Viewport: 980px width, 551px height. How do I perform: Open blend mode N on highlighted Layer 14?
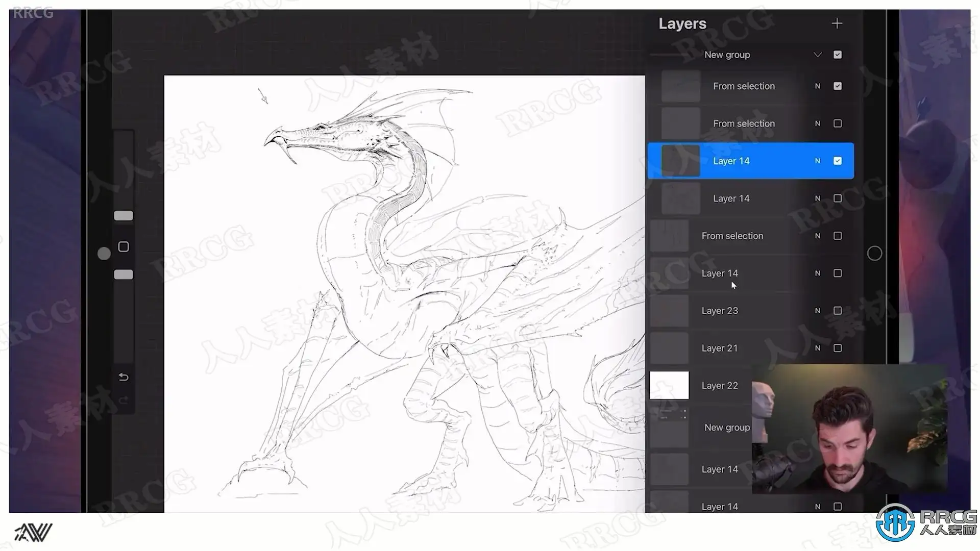click(x=818, y=161)
